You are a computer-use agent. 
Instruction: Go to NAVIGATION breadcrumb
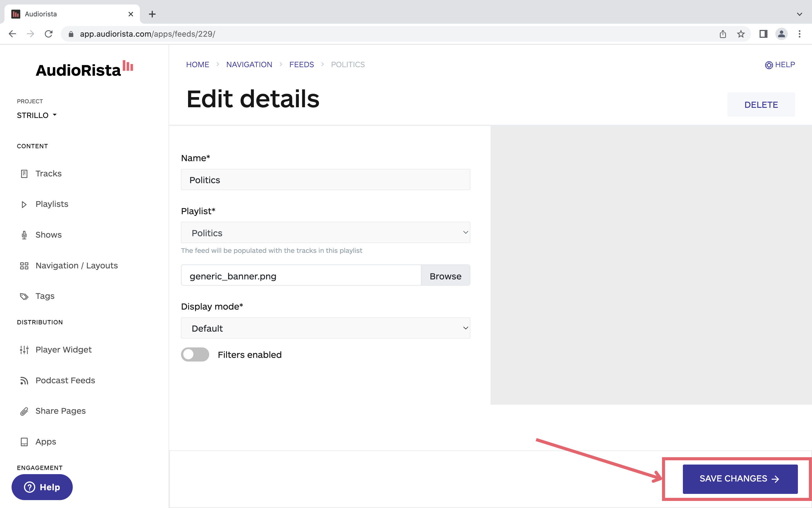click(x=249, y=65)
